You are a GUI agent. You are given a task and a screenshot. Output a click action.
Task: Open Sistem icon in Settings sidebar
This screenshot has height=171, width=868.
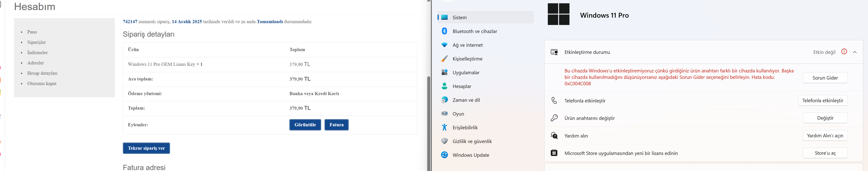[444, 17]
